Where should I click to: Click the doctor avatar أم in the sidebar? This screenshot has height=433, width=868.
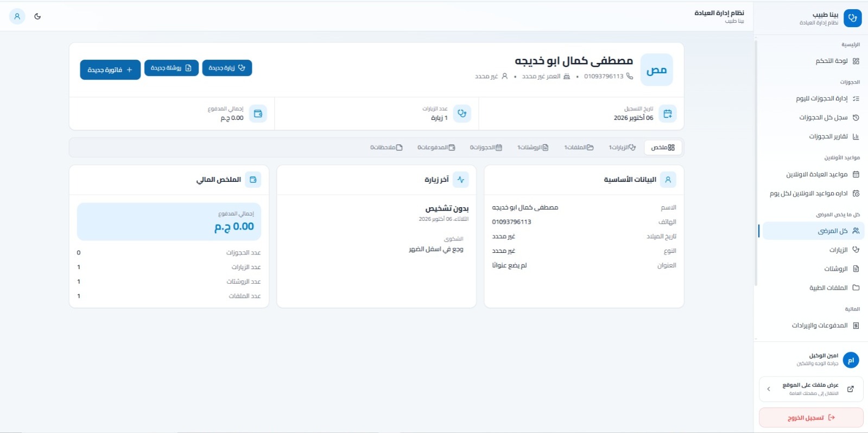point(851,360)
